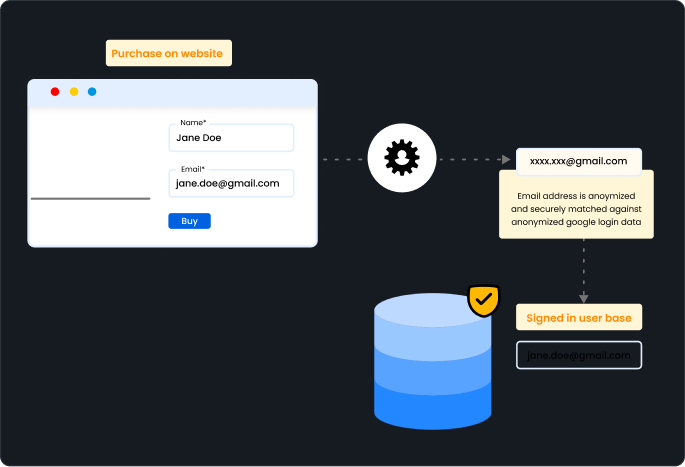The image size is (685, 467).
Task: Click the downward arrowhead above Signed in label
Action: [x=584, y=297]
